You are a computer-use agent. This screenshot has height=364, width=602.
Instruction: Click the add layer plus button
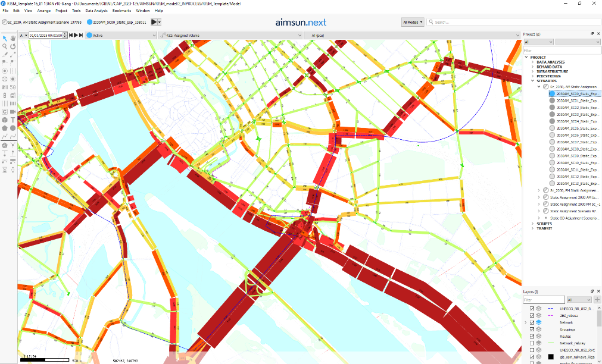point(597,300)
